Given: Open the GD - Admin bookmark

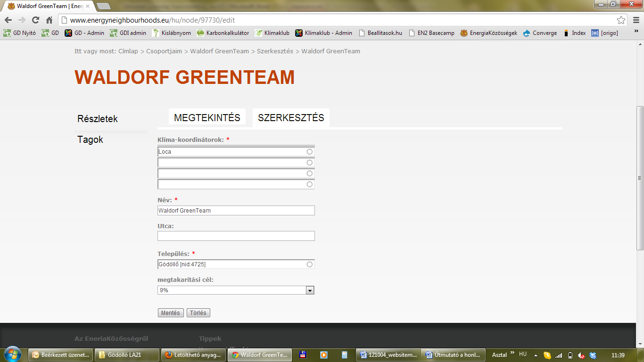Looking at the screenshot, I should 85,33.
